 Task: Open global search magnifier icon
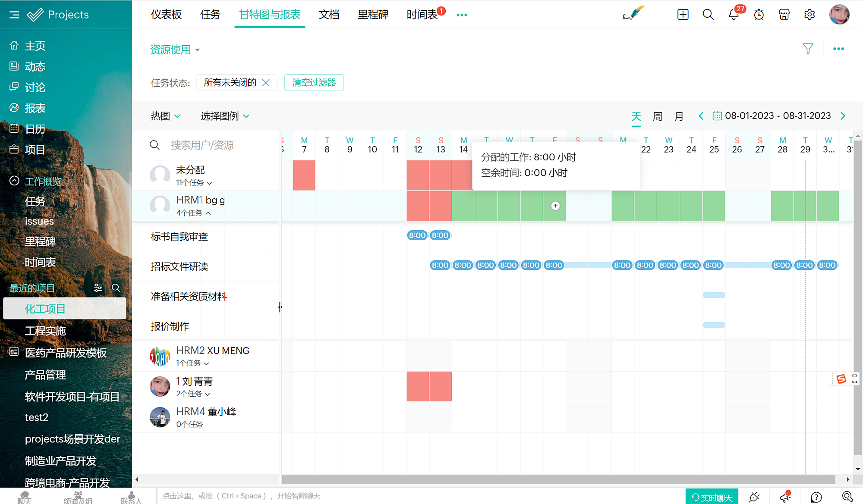(x=708, y=15)
